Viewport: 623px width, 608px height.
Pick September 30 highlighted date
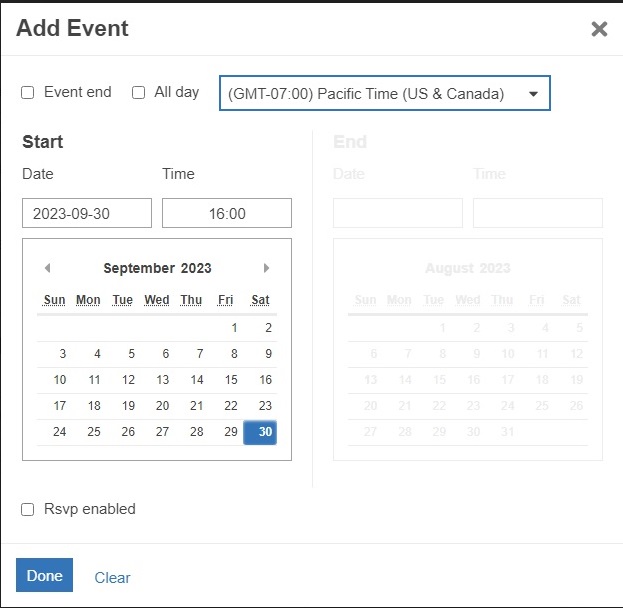pos(265,432)
